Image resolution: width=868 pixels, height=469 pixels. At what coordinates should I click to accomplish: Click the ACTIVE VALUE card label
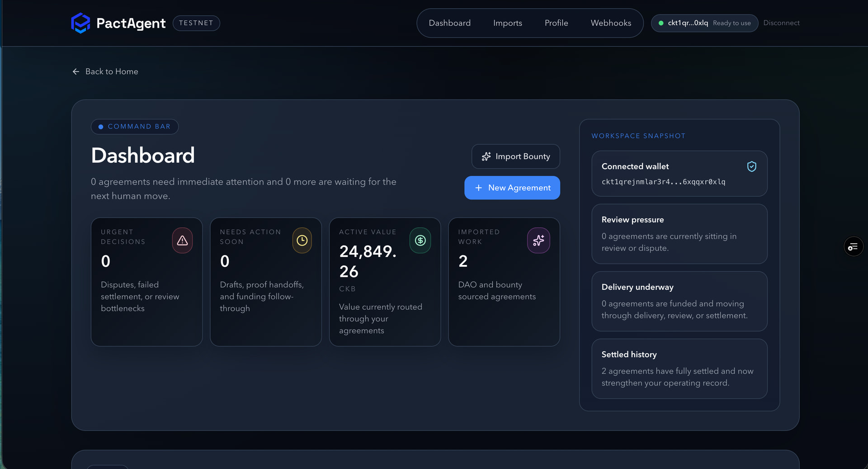(368, 232)
